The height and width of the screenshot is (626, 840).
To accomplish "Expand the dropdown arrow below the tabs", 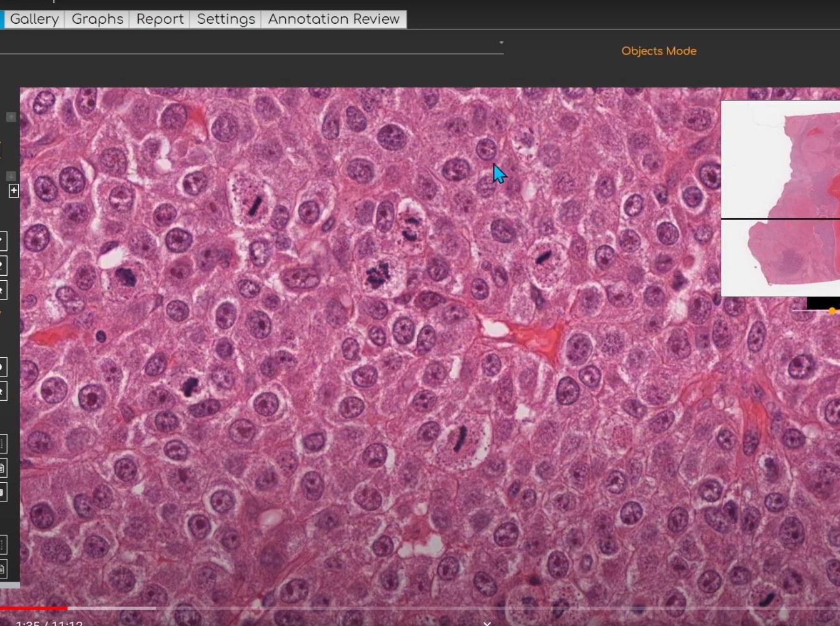I will (501, 43).
